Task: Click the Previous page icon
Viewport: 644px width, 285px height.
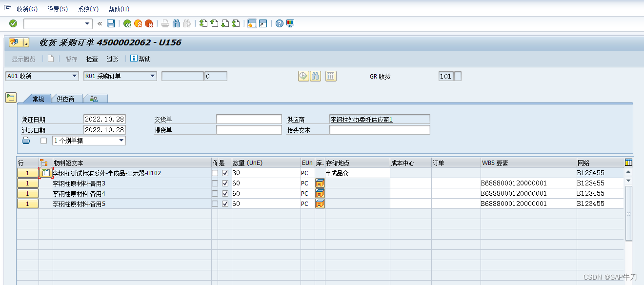Action: coord(214,23)
